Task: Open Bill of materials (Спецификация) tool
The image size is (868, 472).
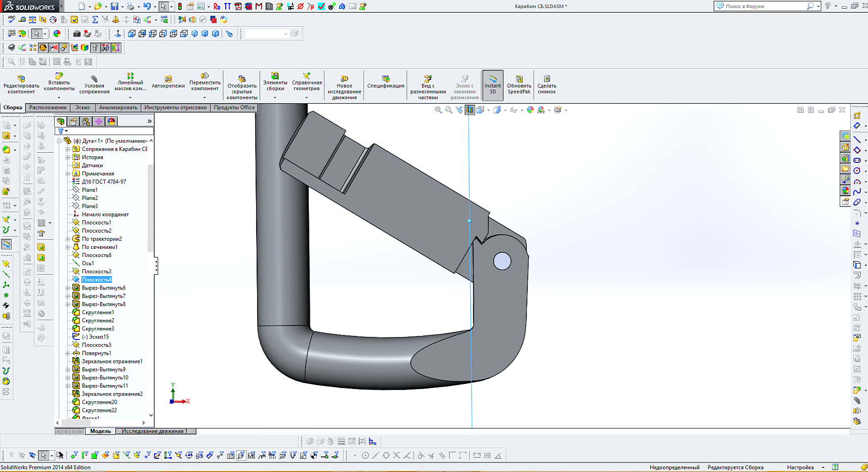Action: [x=386, y=82]
